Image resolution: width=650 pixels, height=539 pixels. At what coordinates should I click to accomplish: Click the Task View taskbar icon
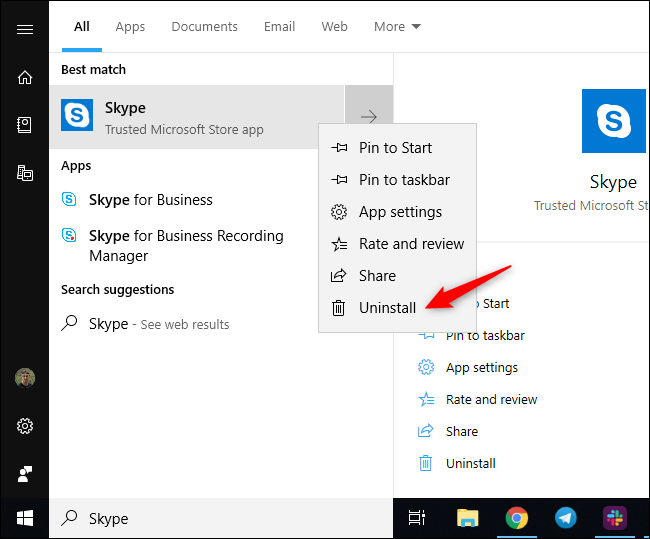click(x=417, y=518)
